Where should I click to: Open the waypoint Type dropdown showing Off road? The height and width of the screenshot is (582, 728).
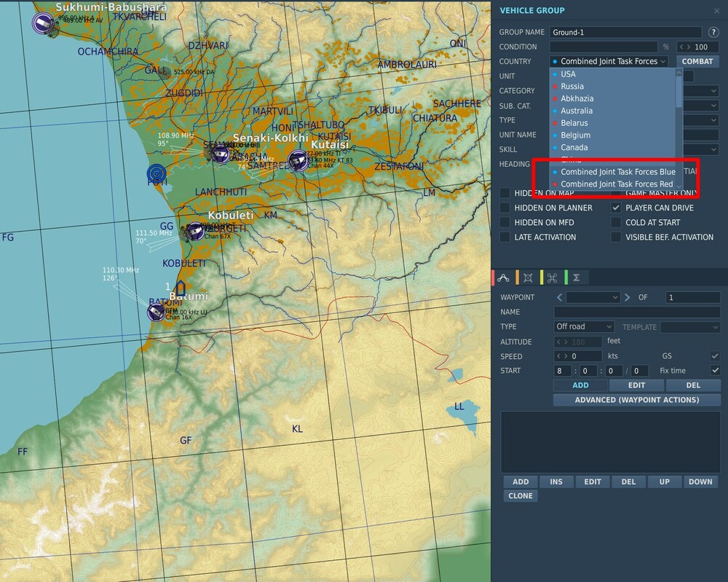point(584,327)
